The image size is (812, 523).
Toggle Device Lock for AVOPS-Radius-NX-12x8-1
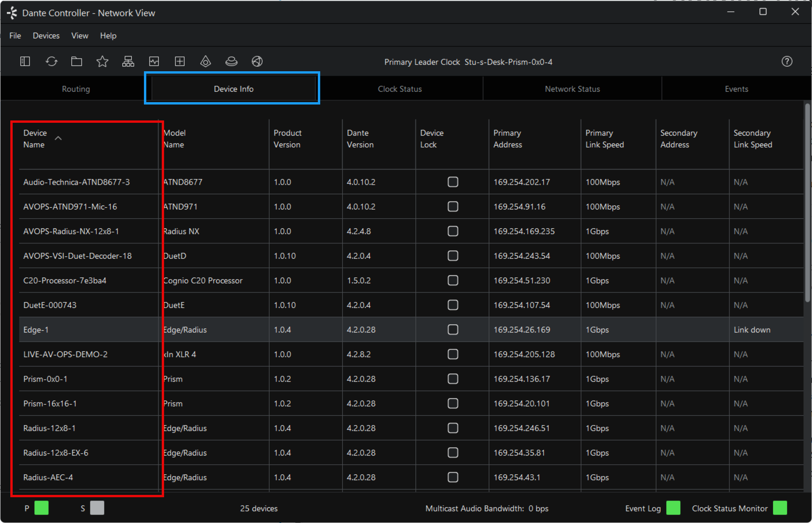(x=453, y=231)
